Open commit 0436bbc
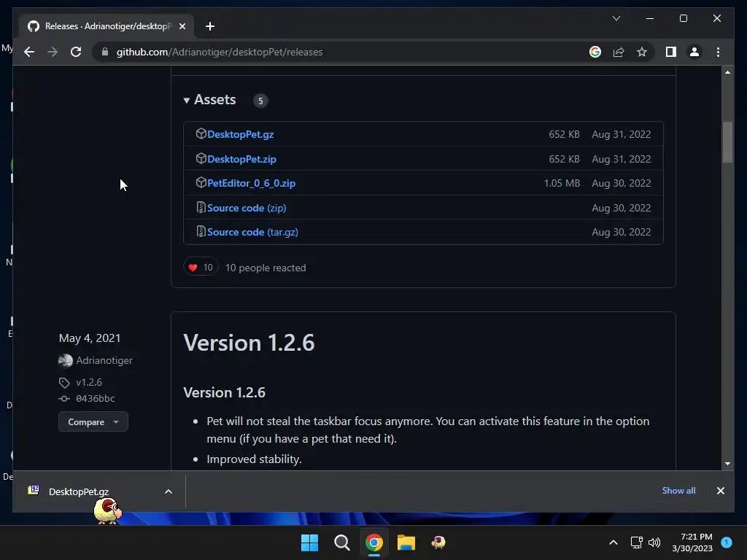 [x=96, y=399]
